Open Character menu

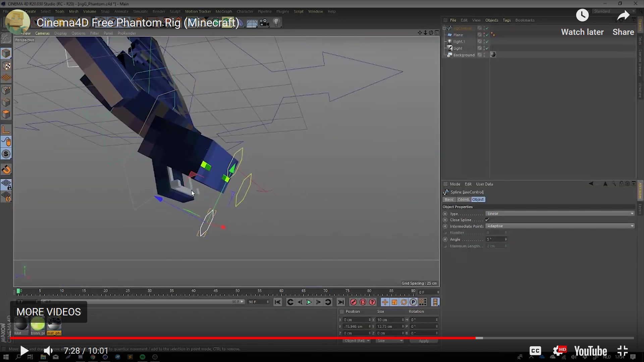(x=245, y=11)
